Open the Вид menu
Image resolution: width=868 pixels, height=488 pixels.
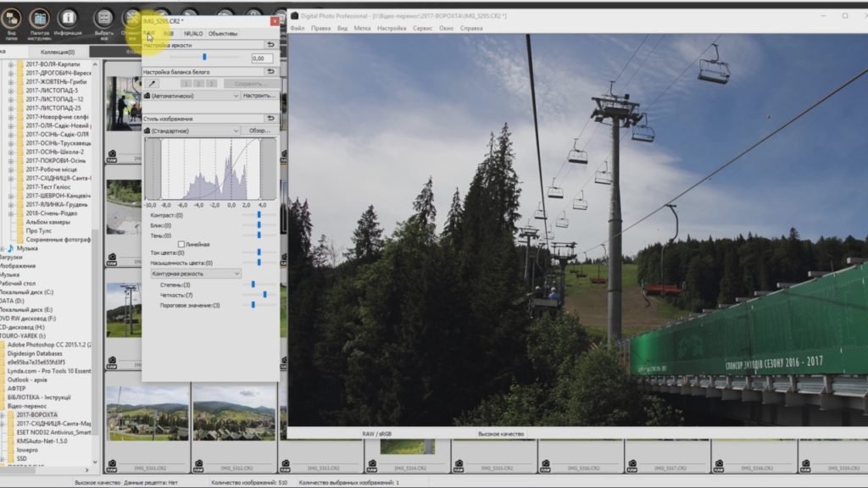[342, 28]
